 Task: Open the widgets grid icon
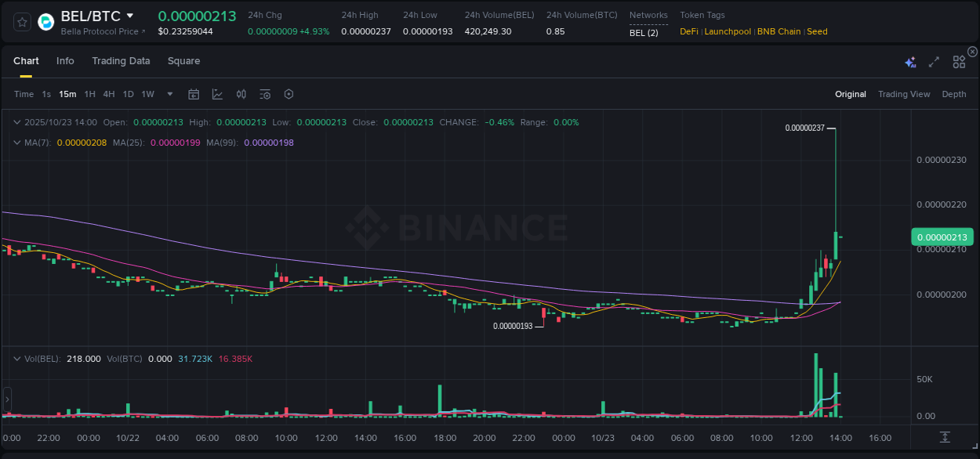(958, 61)
